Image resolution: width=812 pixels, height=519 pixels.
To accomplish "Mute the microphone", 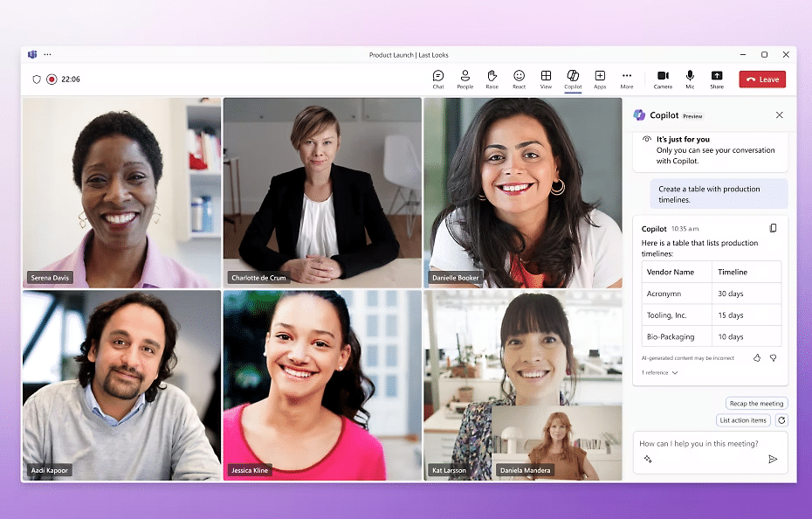I will [690, 79].
